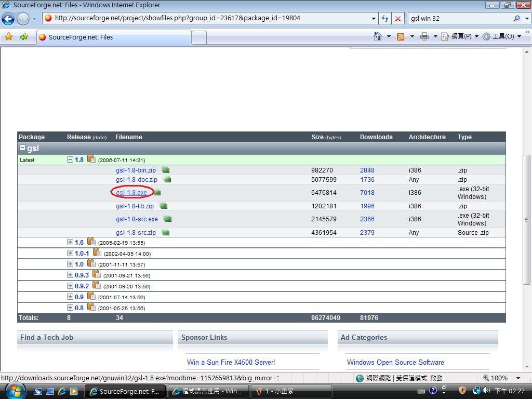Image resolution: width=532 pixels, height=399 pixels.
Task: Click the Stop loading red X icon
Action: click(x=398, y=18)
